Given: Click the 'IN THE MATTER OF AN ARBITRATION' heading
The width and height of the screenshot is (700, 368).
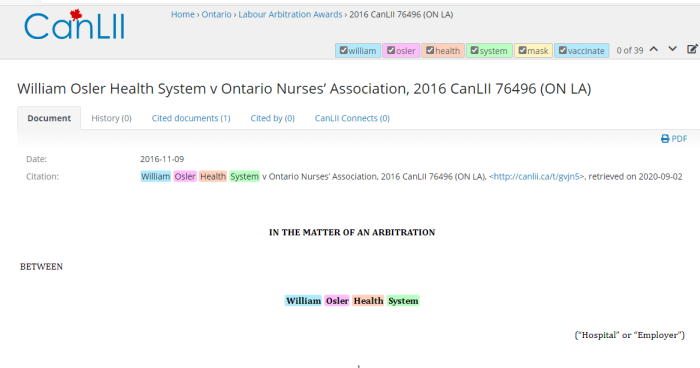Looking at the screenshot, I should point(352,232).
